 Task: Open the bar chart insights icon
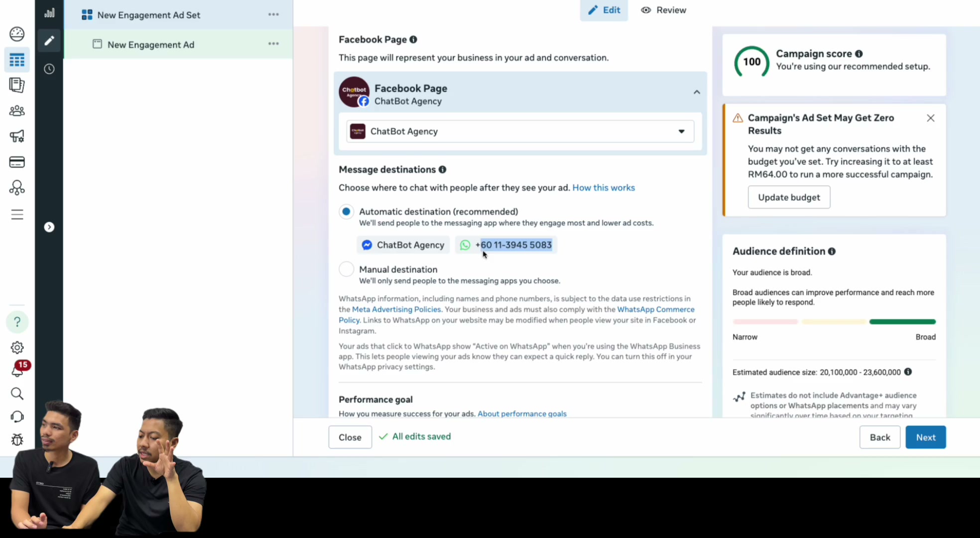tap(49, 13)
